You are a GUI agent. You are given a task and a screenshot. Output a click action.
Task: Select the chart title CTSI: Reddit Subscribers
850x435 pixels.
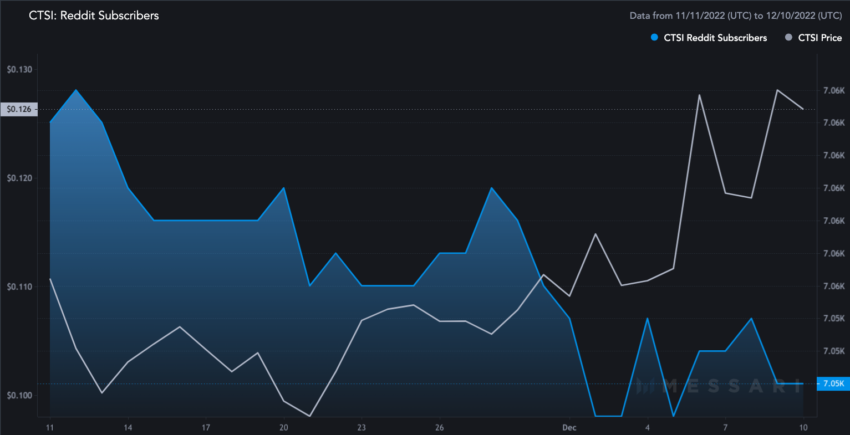(93, 16)
